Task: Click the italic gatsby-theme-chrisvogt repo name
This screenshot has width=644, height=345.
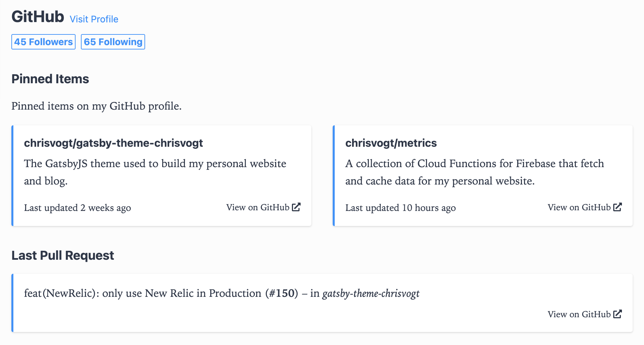Action: 371,294
